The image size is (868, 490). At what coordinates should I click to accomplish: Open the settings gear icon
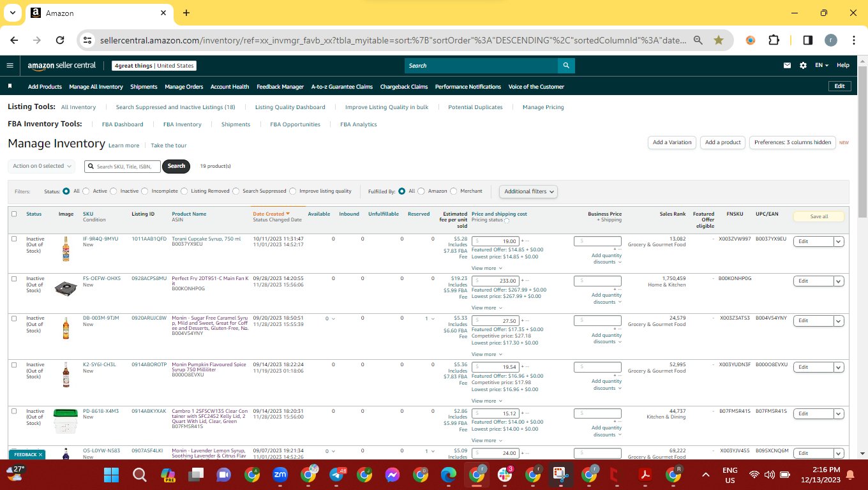803,65
